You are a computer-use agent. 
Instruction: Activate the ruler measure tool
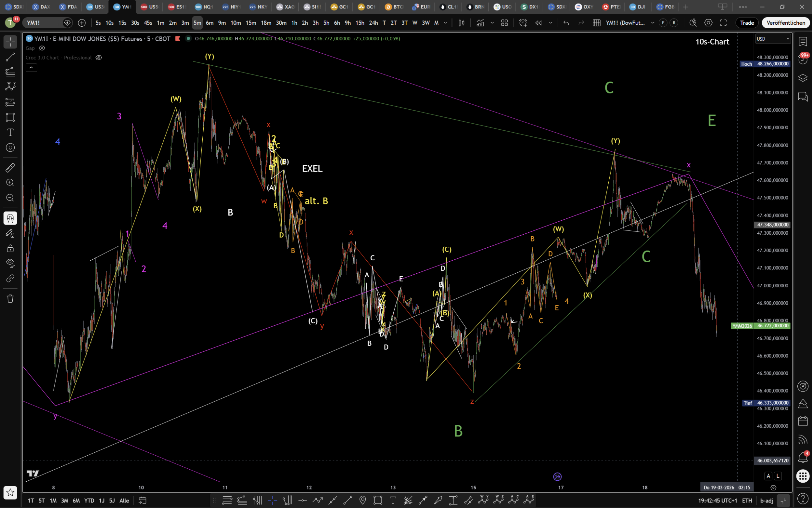[x=10, y=167]
